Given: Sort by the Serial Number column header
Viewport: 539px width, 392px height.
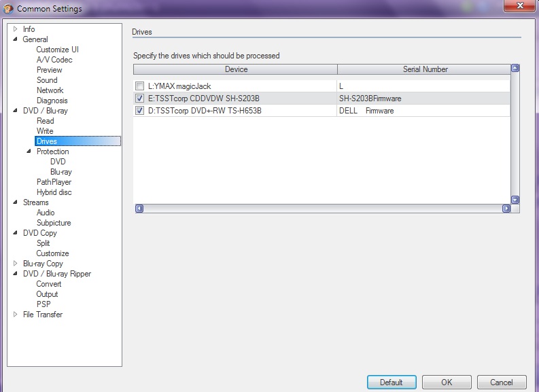Looking at the screenshot, I should 424,69.
